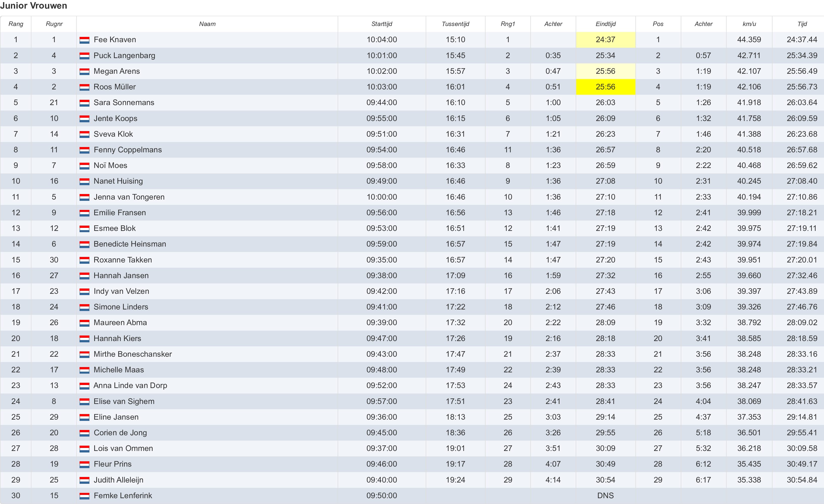Viewport: 824px width, 504px height.
Task: Click the flag icon beside Michelle Maas
Action: point(84,370)
